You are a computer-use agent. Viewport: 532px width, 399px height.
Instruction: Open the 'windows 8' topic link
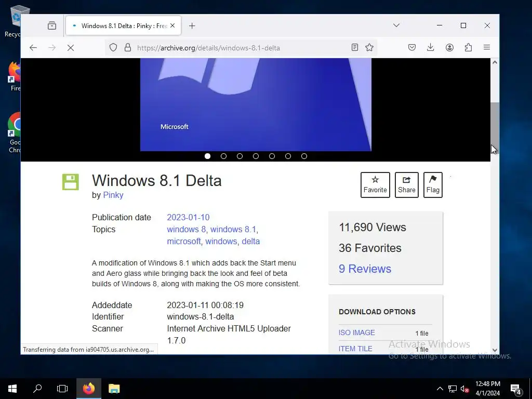[x=187, y=229]
